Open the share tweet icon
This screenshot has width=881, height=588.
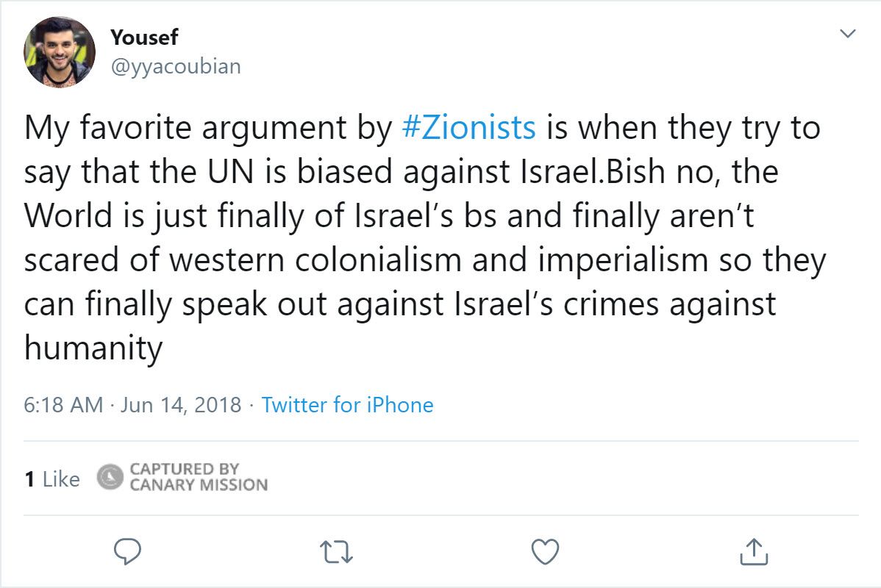[x=752, y=551]
